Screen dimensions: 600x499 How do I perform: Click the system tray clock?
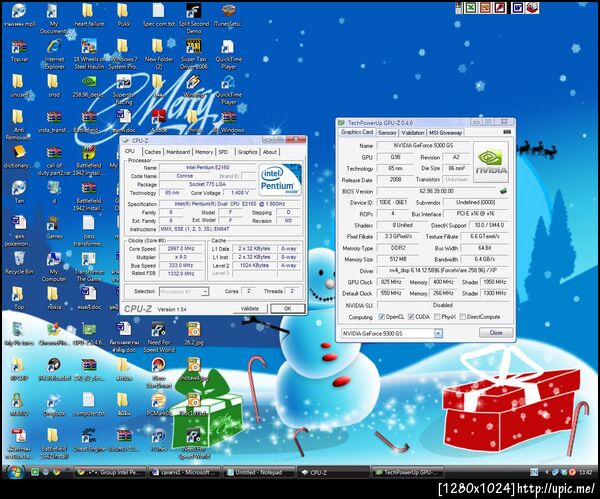(x=585, y=473)
